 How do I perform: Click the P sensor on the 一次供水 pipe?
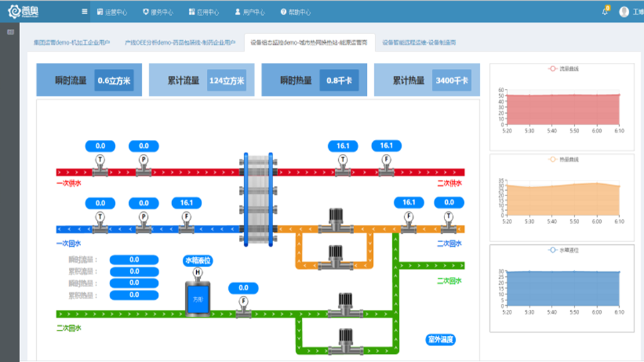(x=143, y=165)
